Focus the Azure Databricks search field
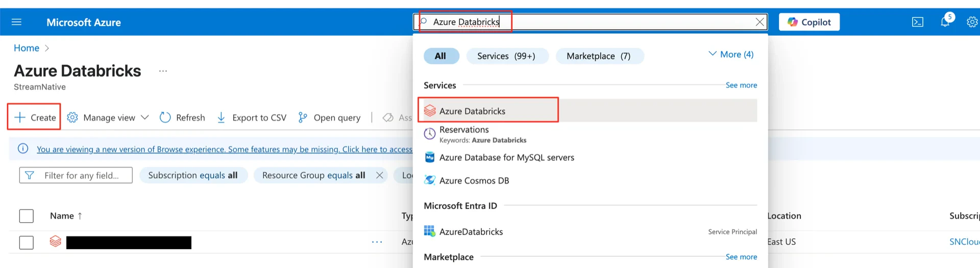980x268 pixels. (590, 22)
